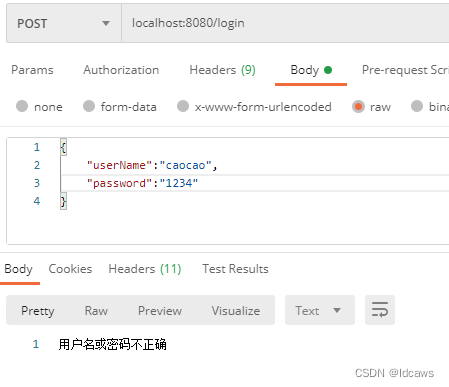Select x-www-form-urlencoded radio option

coord(183,106)
